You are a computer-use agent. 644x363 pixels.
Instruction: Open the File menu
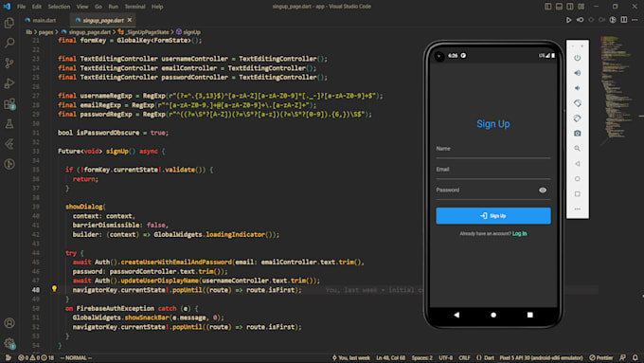tap(22, 7)
